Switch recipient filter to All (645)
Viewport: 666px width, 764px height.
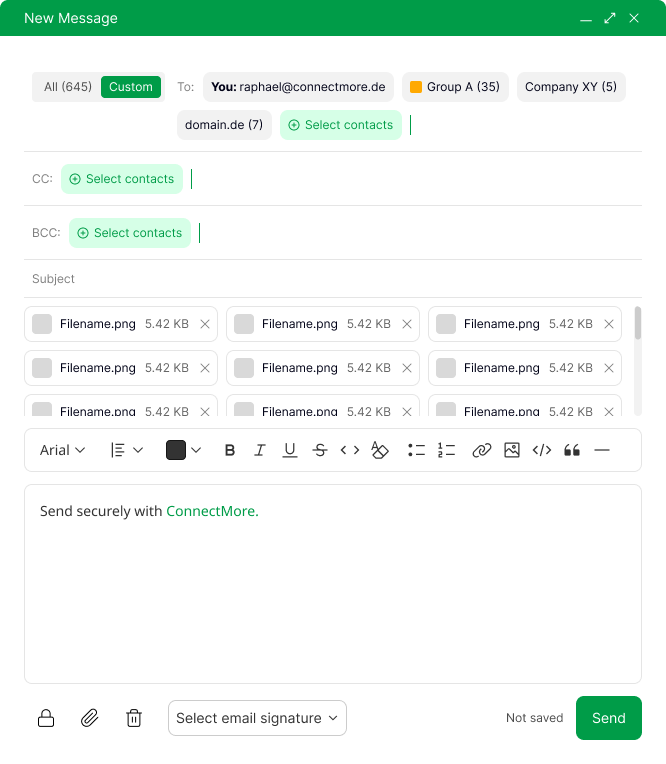pyautogui.click(x=67, y=87)
